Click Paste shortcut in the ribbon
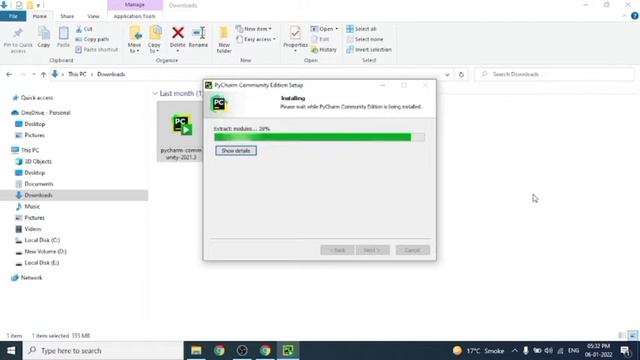The image size is (640, 360). pyautogui.click(x=97, y=49)
